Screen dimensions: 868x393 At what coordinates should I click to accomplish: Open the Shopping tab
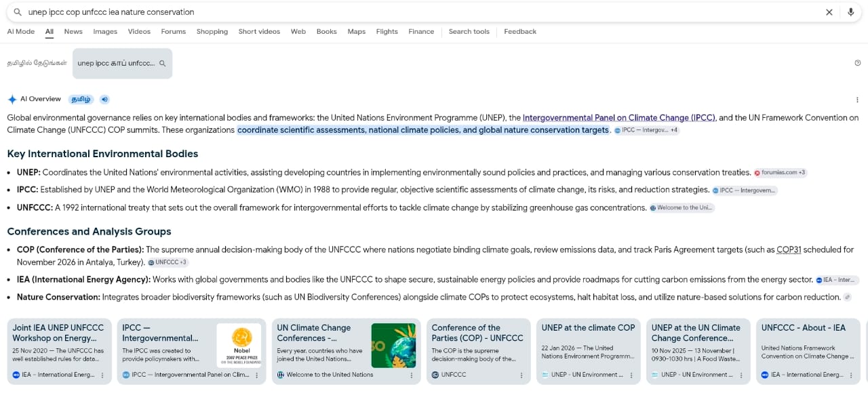pos(212,32)
